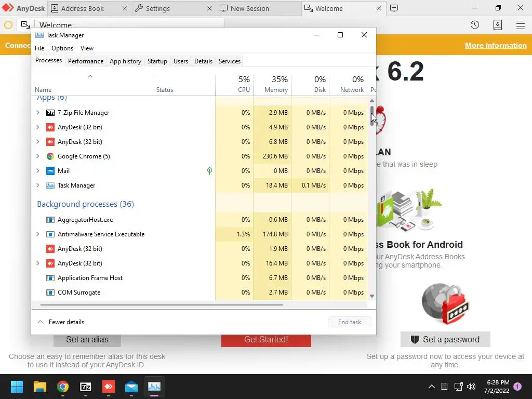The height and width of the screenshot is (399, 532).
Task: Click the AnyDesk address input field
Action: point(130,25)
